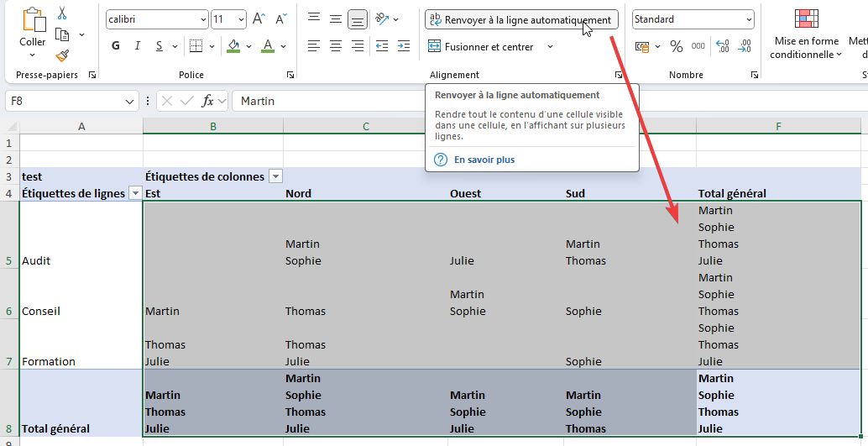Insert function with the fx icon
Image resolution: width=868 pixels, height=446 pixels.
coord(207,101)
